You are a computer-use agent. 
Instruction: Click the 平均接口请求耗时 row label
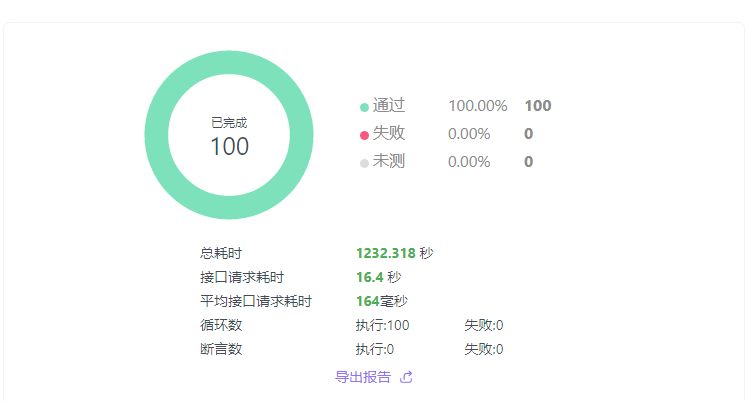tap(255, 301)
